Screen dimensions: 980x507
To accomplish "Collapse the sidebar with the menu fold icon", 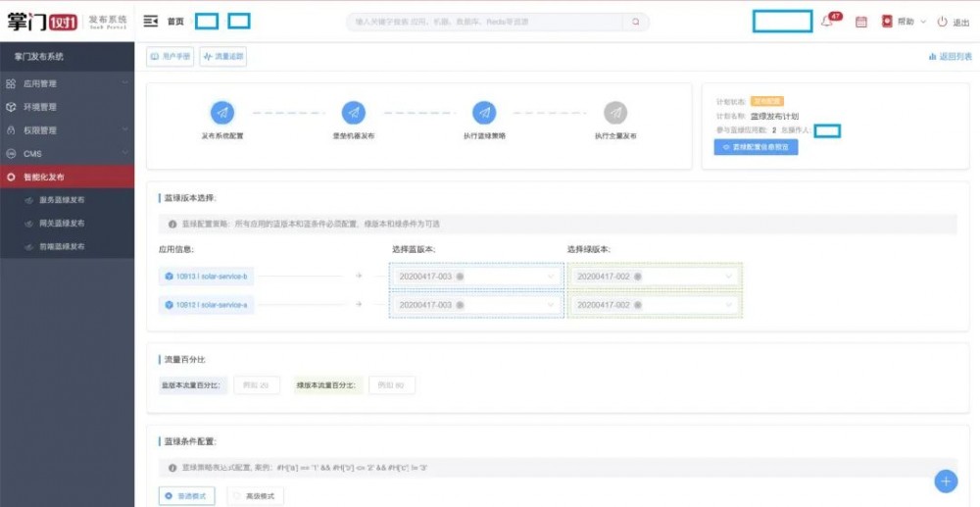I will pos(151,22).
